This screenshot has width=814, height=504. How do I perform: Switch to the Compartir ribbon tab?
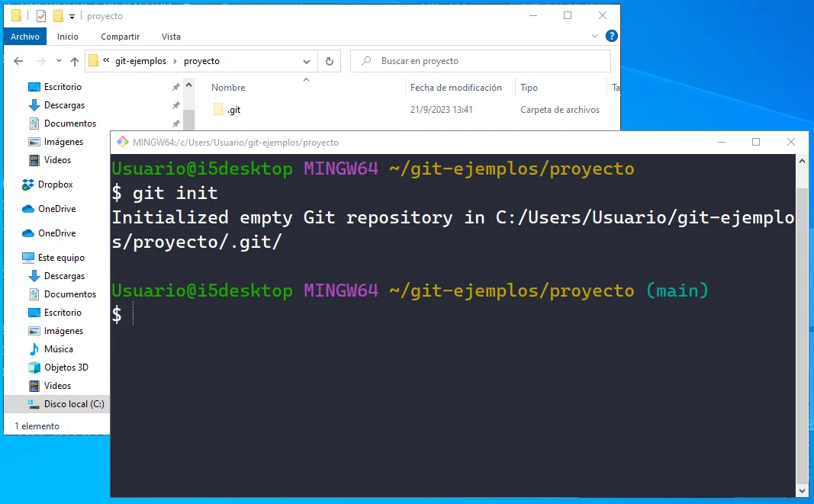120,36
